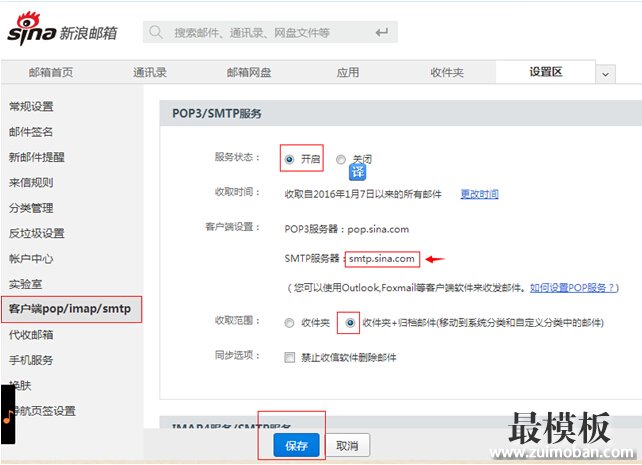
Task: Tick 禁止收信软件删除邮件 checkbox
Action: tap(289, 357)
